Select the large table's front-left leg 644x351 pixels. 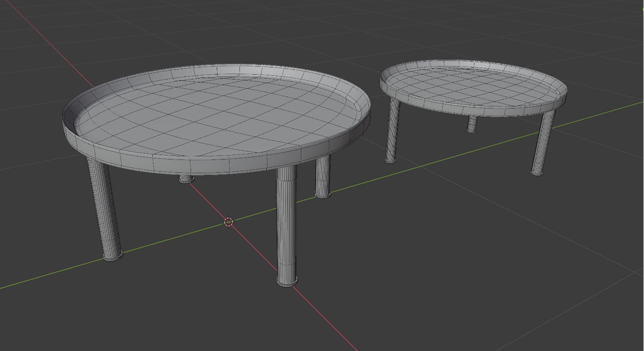pos(105,209)
